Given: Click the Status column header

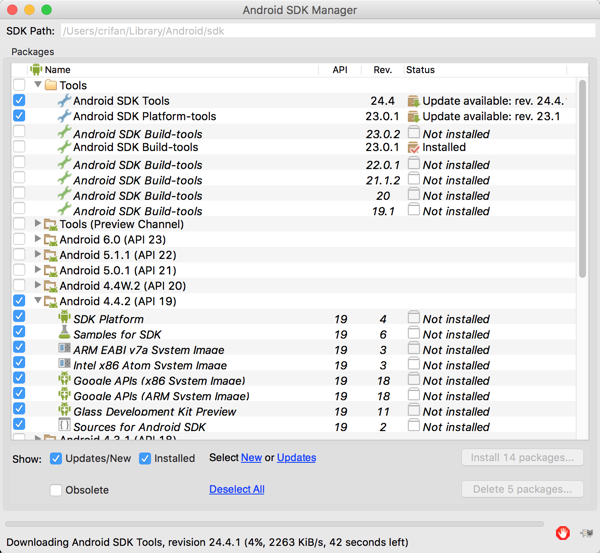Looking at the screenshot, I should pos(480,70).
